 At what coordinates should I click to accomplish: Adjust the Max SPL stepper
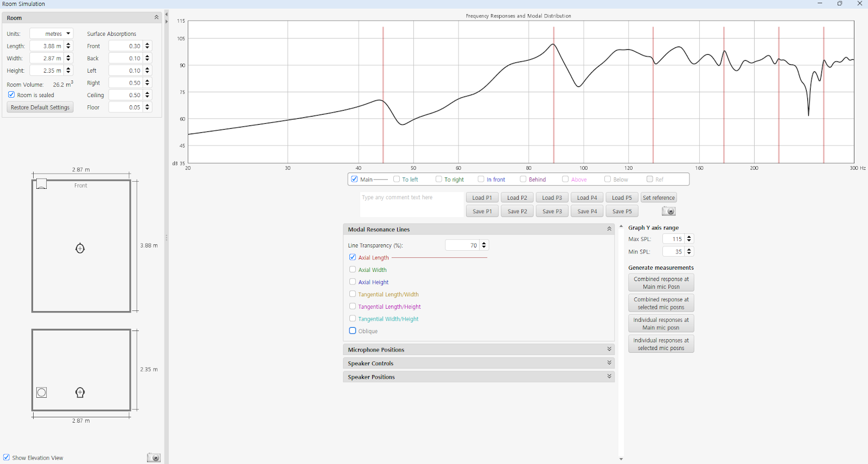pyautogui.click(x=689, y=239)
